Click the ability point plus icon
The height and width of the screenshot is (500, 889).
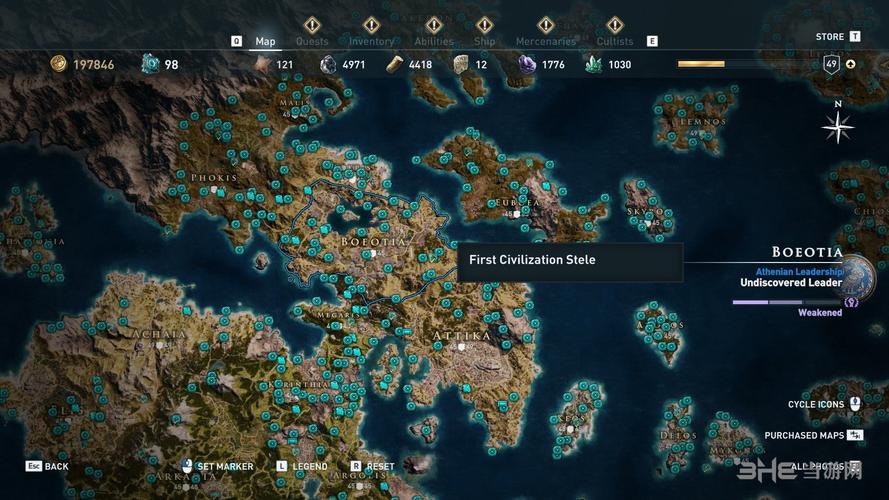[850, 64]
